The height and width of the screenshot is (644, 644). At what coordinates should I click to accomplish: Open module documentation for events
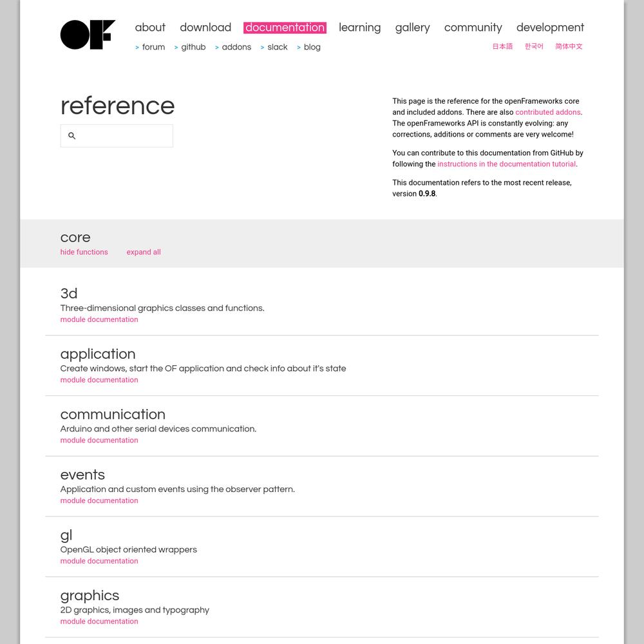click(99, 500)
